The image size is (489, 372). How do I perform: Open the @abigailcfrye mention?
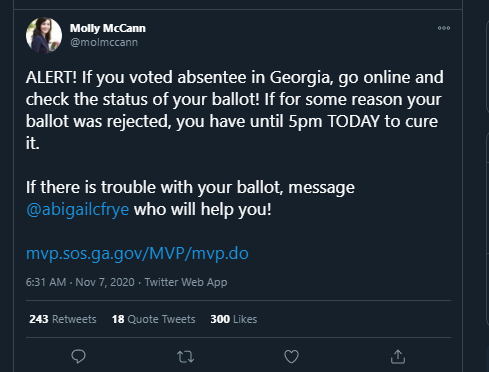tap(77, 209)
